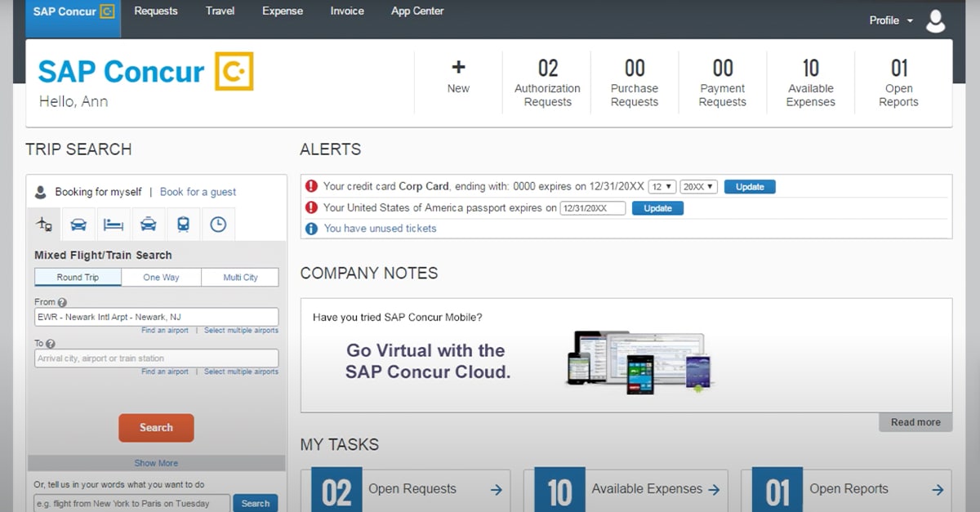
Task: Click the Profile user avatar icon
Action: (x=935, y=21)
